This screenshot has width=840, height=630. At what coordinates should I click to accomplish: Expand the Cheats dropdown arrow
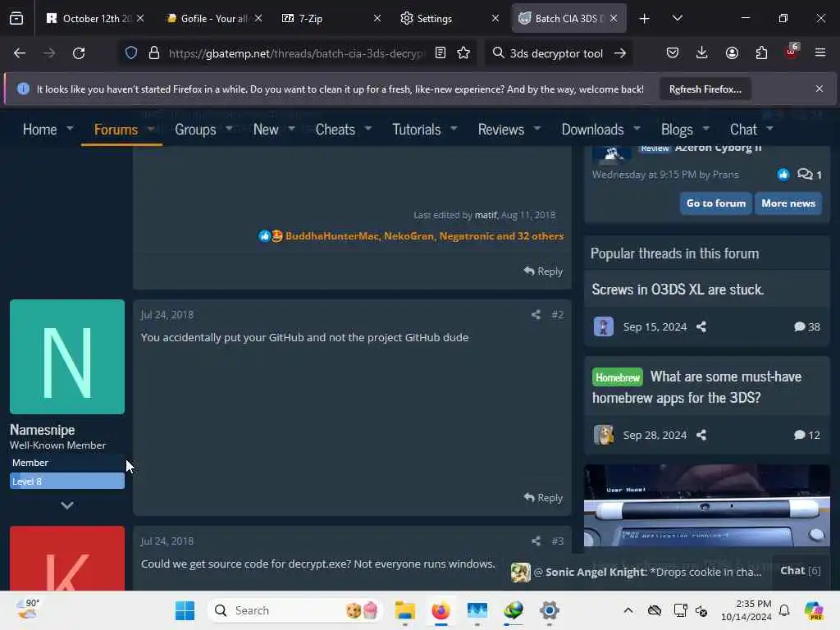(368, 129)
